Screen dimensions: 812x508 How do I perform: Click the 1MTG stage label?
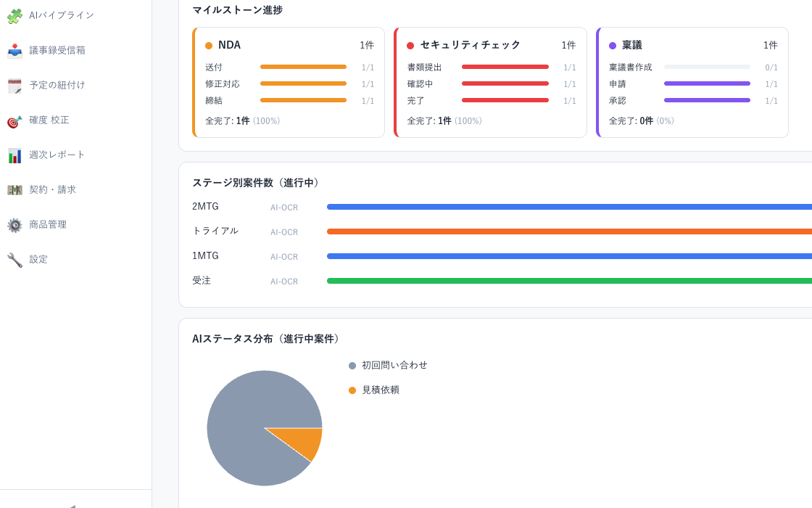[205, 255]
